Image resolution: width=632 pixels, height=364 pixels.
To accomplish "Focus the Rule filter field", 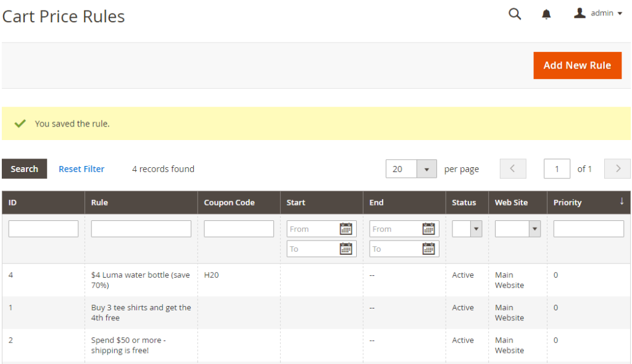I will coord(141,228).
